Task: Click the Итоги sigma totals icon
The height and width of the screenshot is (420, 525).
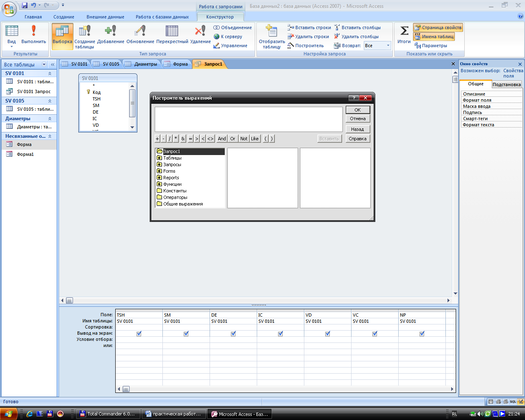Action: point(404,31)
